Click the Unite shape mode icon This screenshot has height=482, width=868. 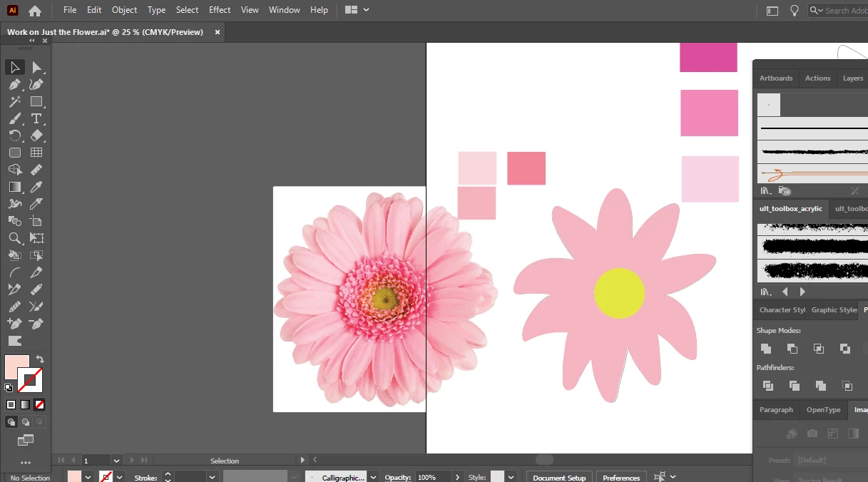(x=766, y=349)
